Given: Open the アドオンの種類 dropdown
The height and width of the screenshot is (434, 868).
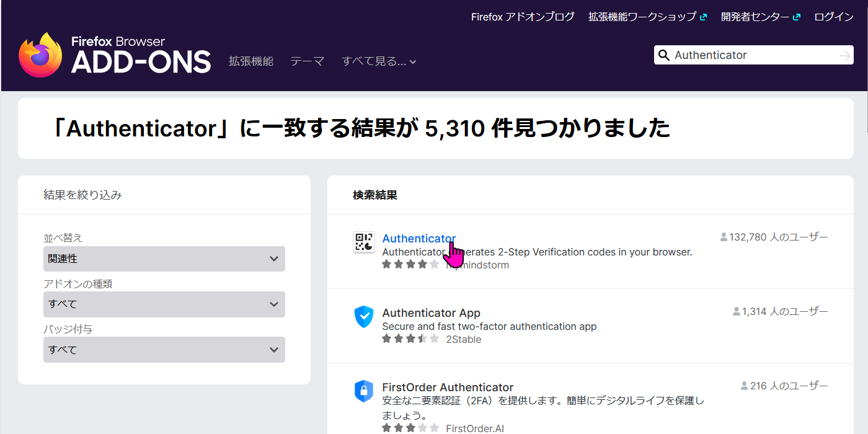Looking at the screenshot, I should [164, 304].
